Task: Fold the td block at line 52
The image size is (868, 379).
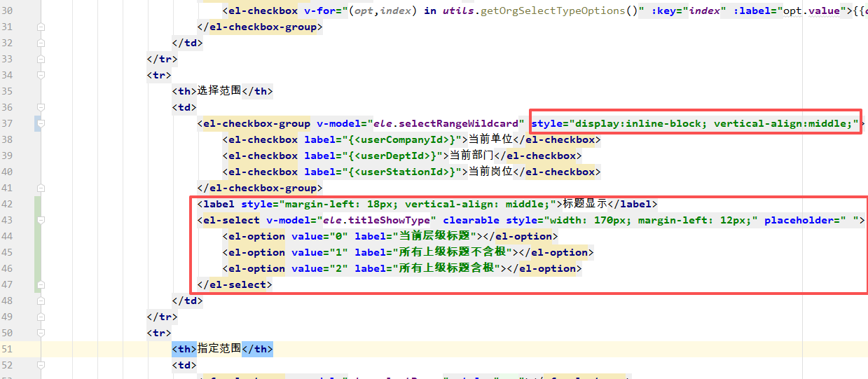Action: [x=41, y=366]
